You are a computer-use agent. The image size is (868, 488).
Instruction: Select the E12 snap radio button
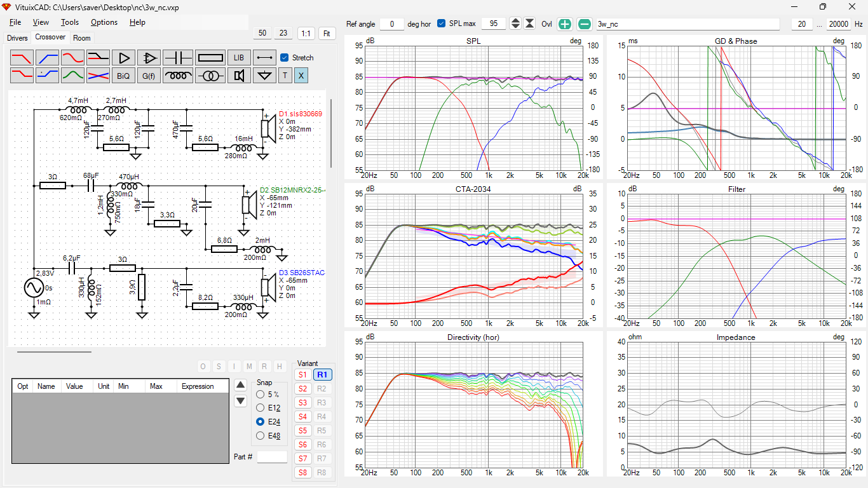[260, 407]
